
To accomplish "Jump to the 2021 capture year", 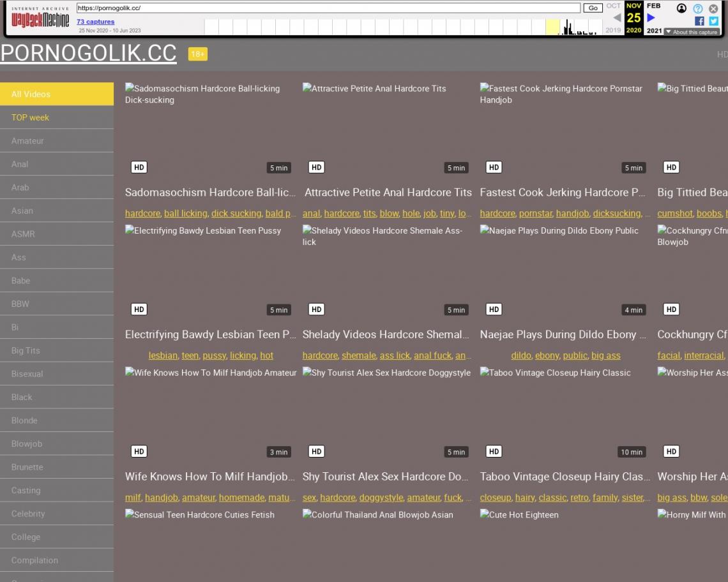I will 654,31.
